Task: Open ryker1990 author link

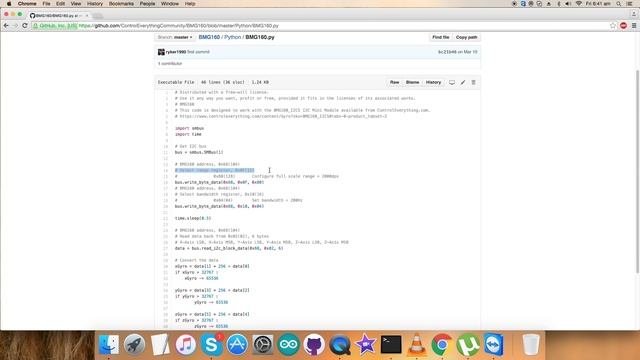Action: [x=176, y=52]
